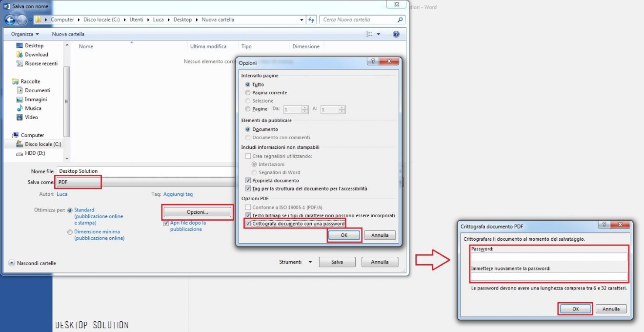Click the forward navigation arrow
Viewport: 644px width, 332px height.
22,20
